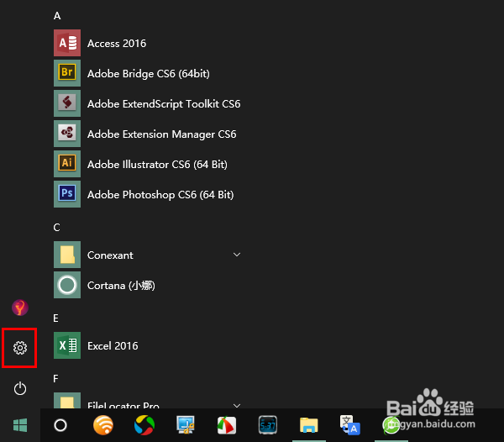504x442 pixels.
Task: Select the Adobe Extension Manager CS6 label
Action: (x=161, y=134)
